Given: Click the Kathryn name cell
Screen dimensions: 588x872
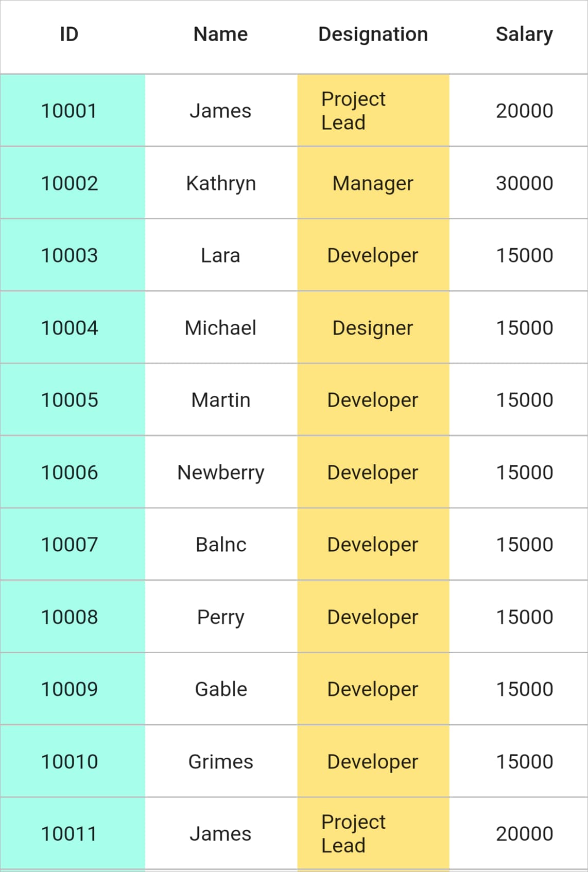Looking at the screenshot, I should (x=221, y=183).
